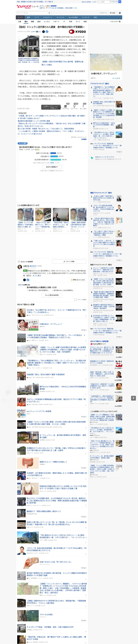This screenshot has height=644, width=138.
Task: Focus the キーワードを入力 search field
Action: pyautogui.click(x=32, y=13)
